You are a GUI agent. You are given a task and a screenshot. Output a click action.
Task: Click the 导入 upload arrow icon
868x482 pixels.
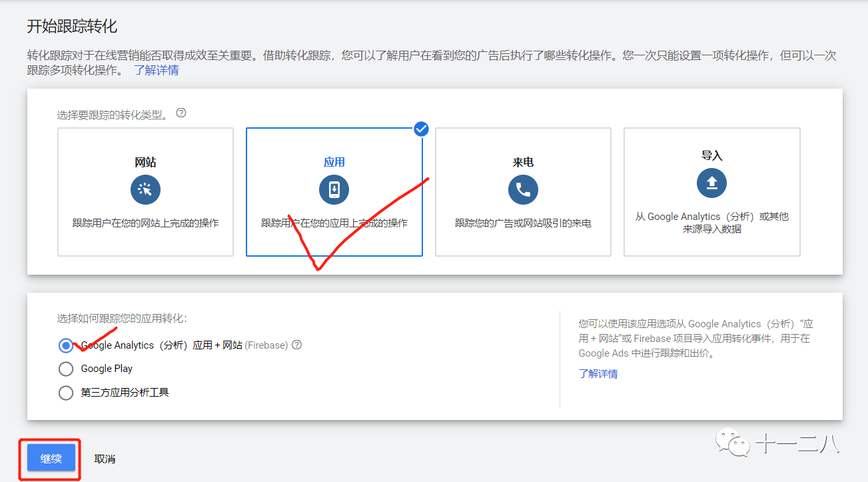tap(711, 183)
